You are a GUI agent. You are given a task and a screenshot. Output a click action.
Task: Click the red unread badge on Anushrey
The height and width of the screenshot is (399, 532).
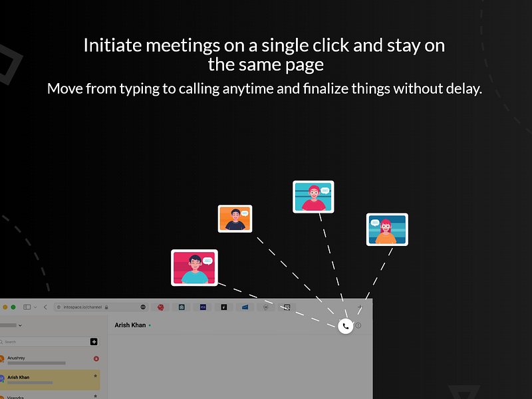click(96, 358)
